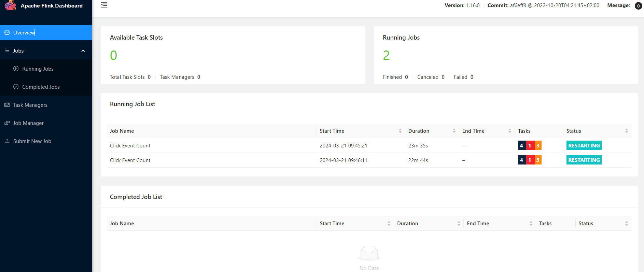Click the Submit New Job upload icon
Viewport: 644px width, 272px height.
pos(7,141)
